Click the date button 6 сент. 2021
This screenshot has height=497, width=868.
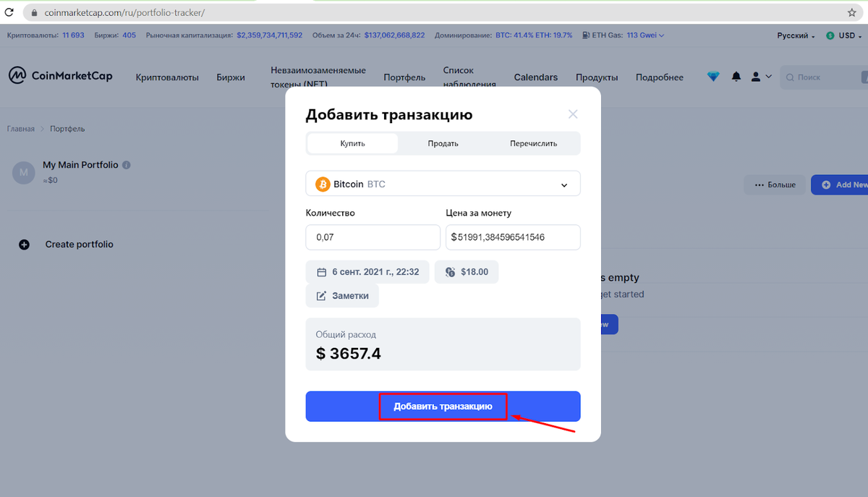367,272
